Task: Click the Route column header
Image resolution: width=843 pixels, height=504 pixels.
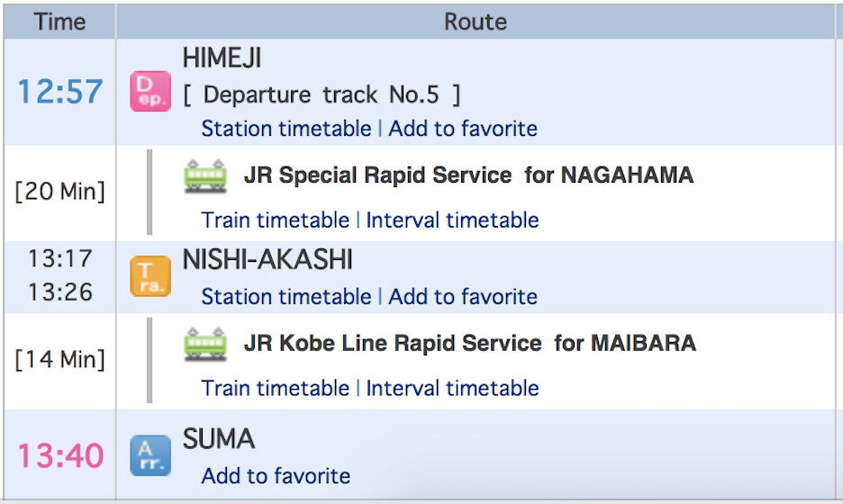Action: [x=476, y=22]
